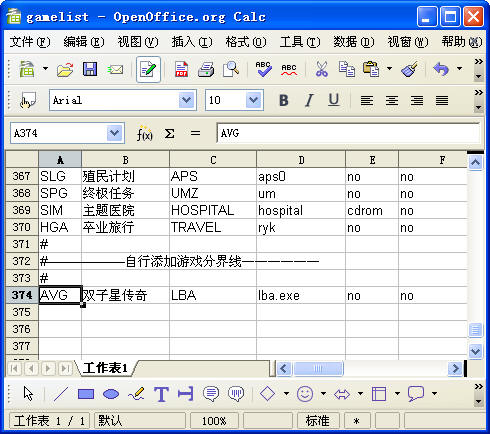Open Styles and Formatting icon

click(28, 100)
